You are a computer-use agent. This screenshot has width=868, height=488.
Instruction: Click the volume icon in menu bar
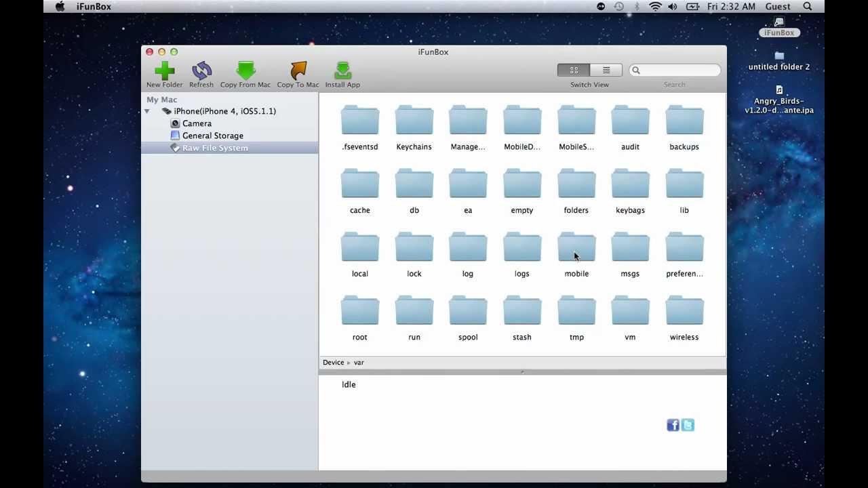coord(673,6)
